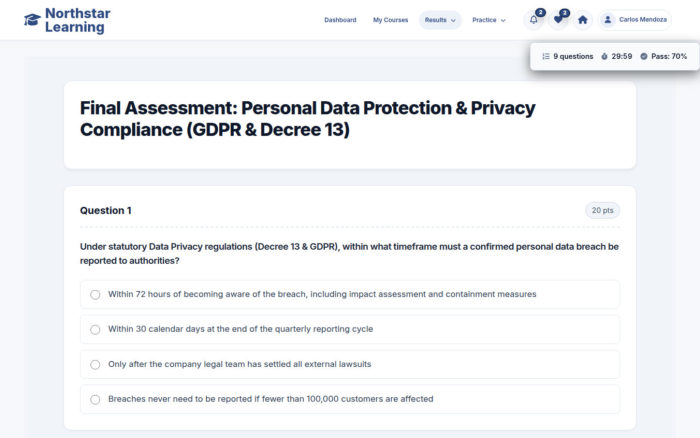This screenshot has height=438, width=700.
Task: Click the 'Question 1' heading
Action: click(x=105, y=210)
